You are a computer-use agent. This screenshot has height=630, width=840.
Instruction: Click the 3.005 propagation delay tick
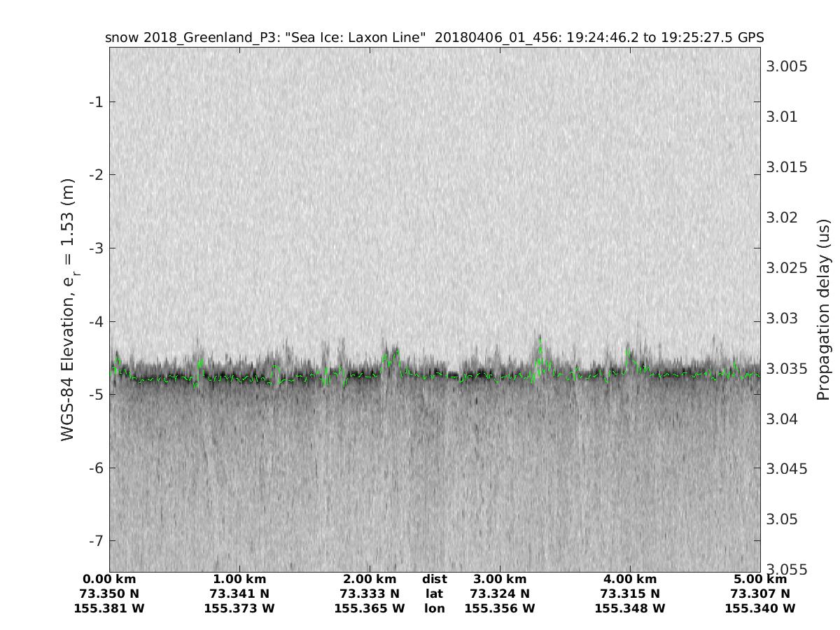pyautogui.click(x=787, y=66)
